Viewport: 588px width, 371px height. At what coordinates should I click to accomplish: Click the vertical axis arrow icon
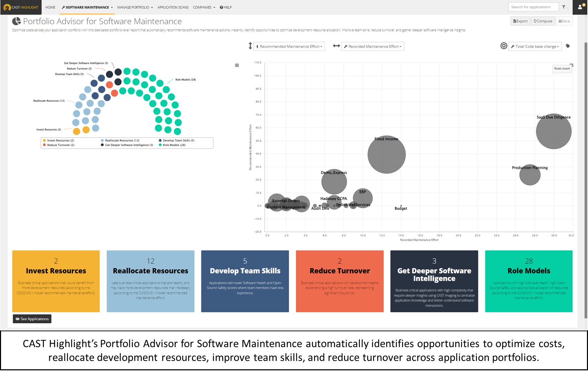(250, 46)
